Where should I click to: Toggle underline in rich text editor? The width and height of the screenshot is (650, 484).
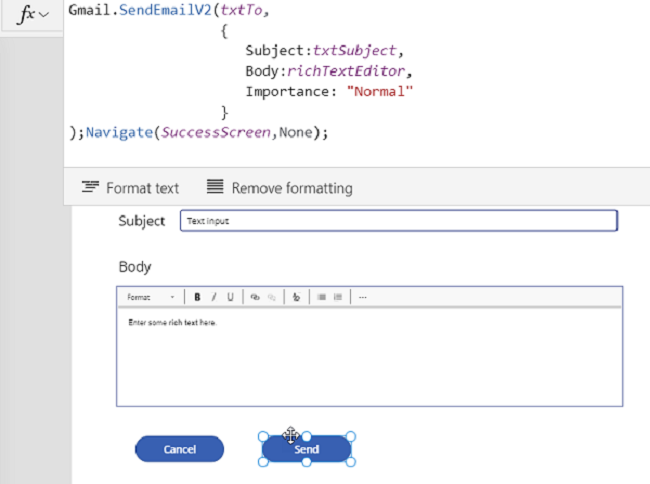[x=230, y=297]
